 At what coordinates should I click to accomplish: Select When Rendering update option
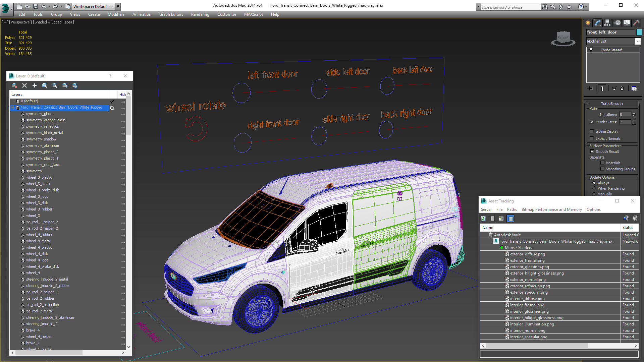pyautogui.click(x=594, y=188)
